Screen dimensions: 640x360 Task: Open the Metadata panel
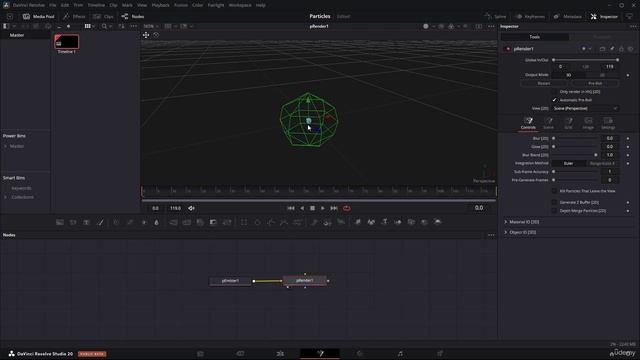pyautogui.click(x=567, y=16)
